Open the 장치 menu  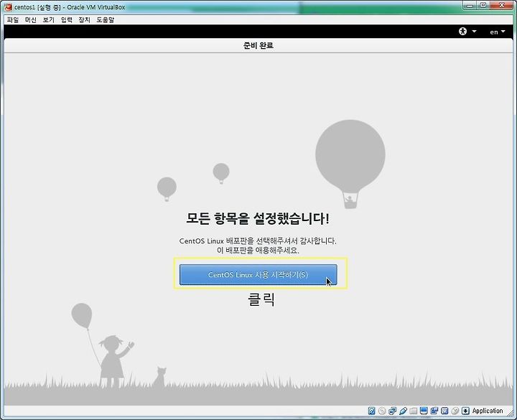[x=85, y=20]
